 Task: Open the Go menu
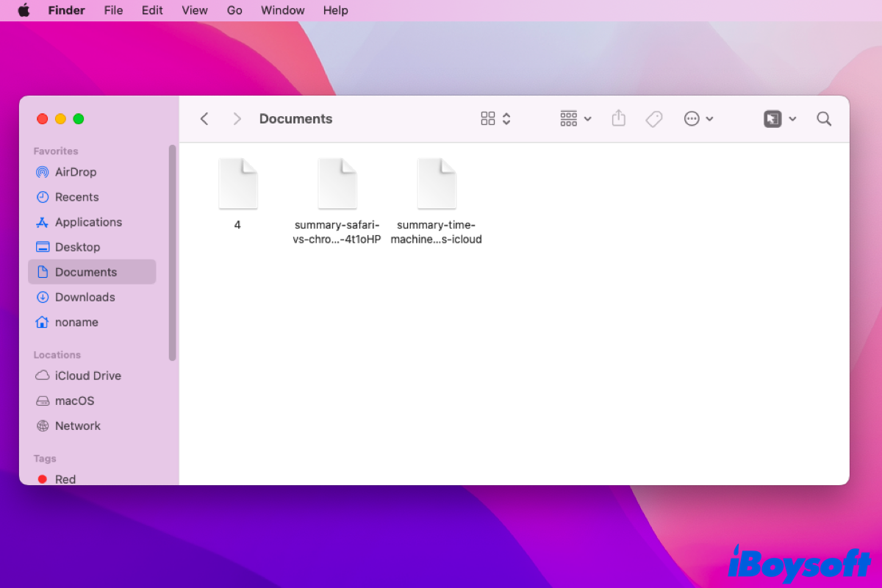[x=234, y=10]
